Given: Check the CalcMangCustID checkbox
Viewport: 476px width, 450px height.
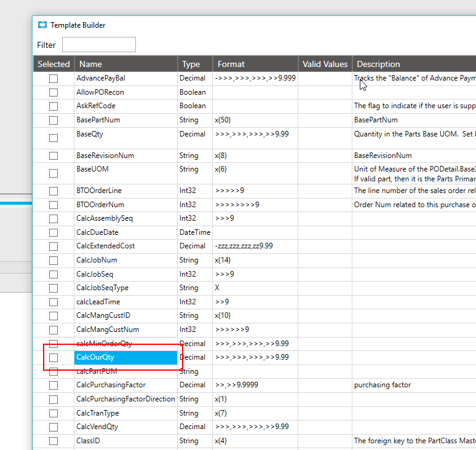Looking at the screenshot, I should [x=54, y=316].
